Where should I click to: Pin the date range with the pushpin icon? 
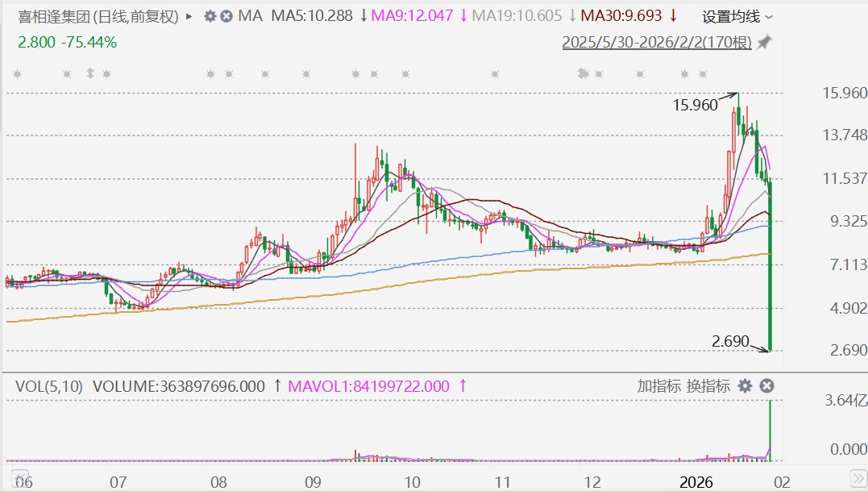click(x=764, y=42)
